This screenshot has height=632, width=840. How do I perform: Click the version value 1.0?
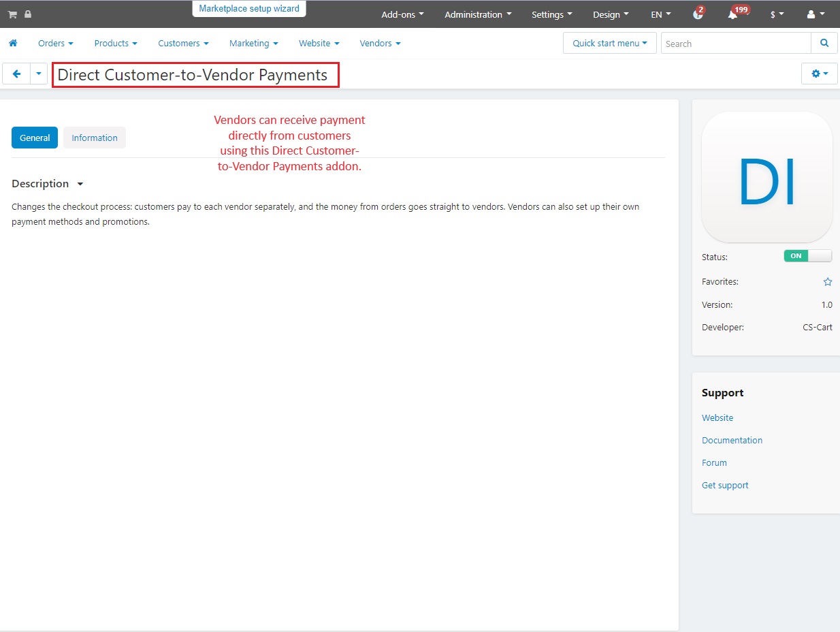pyautogui.click(x=827, y=304)
